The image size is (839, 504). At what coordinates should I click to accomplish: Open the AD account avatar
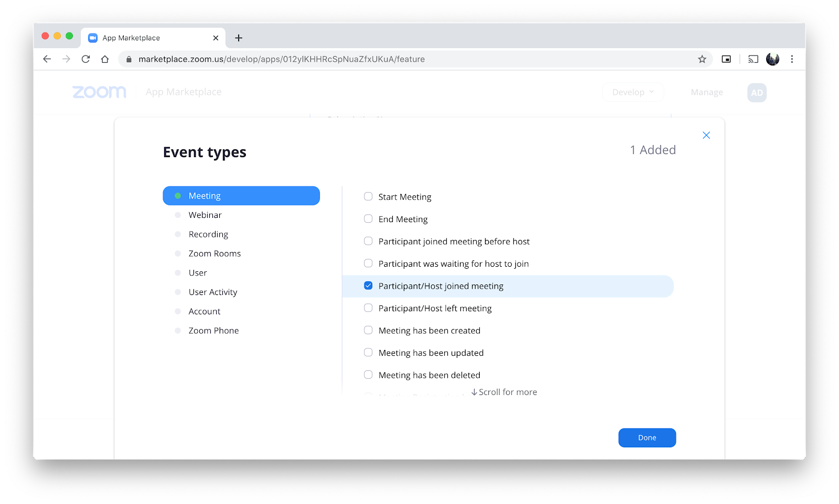point(757,92)
